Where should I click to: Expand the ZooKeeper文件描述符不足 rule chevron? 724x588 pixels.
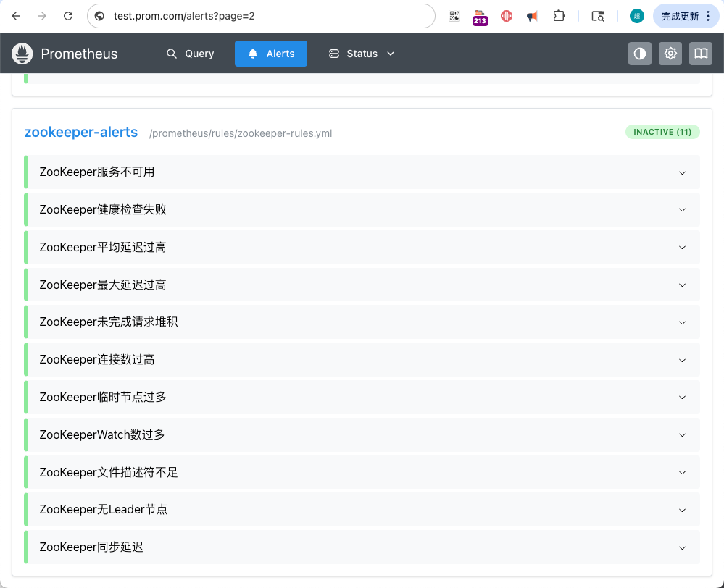click(x=682, y=473)
